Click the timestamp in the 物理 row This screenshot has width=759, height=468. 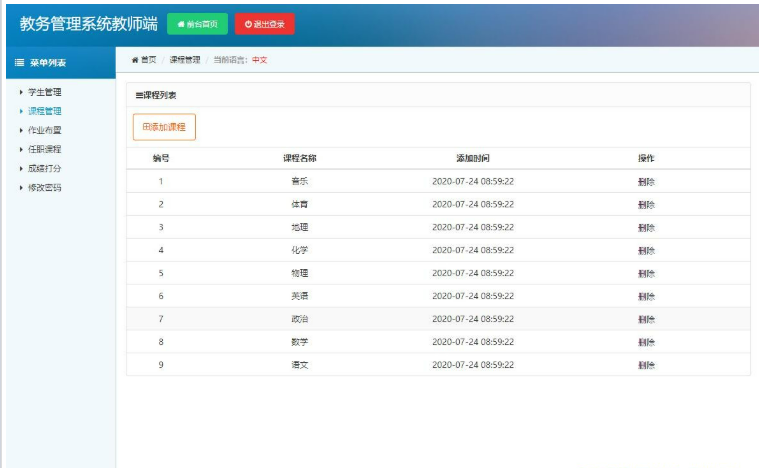473,273
